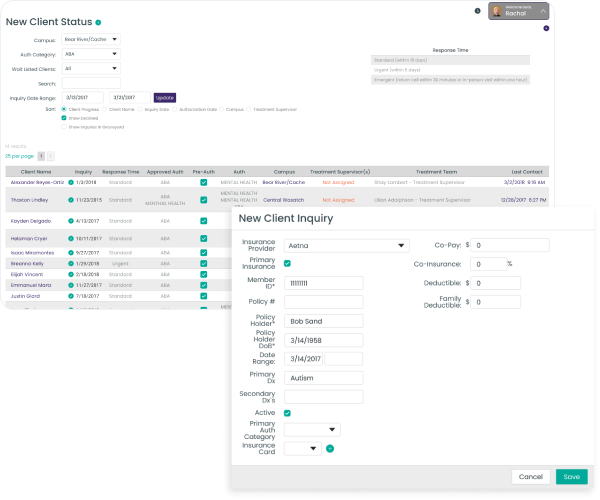The image size is (600, 500).
Task: Expand the Campus dropdown
Action: coord(90,40)
